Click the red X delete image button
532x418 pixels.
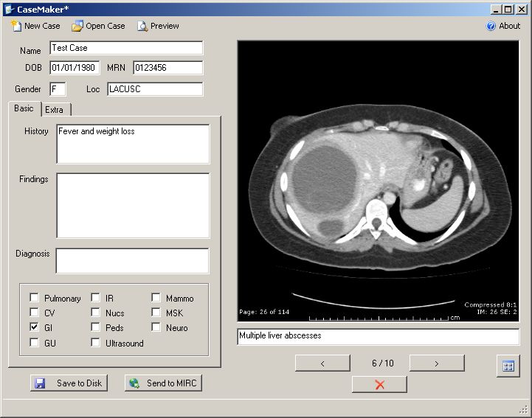(379, 384)
